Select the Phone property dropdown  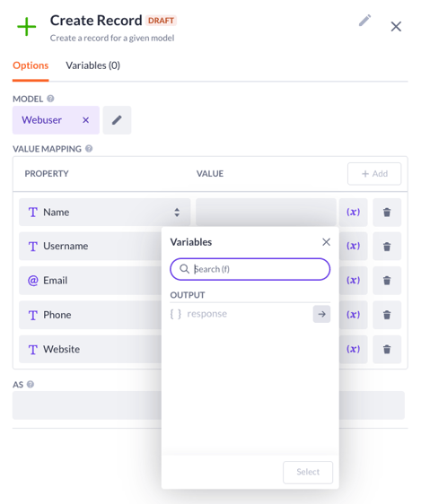(90, 315)
